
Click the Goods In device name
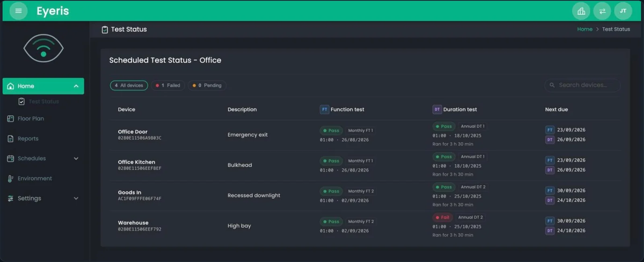(130, 192)
